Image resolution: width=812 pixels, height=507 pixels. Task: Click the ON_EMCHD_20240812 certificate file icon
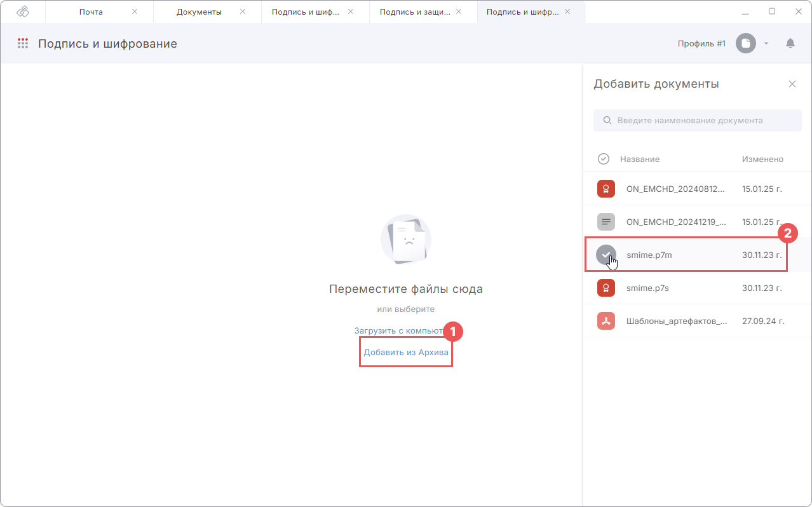click(x=606, y=189)
